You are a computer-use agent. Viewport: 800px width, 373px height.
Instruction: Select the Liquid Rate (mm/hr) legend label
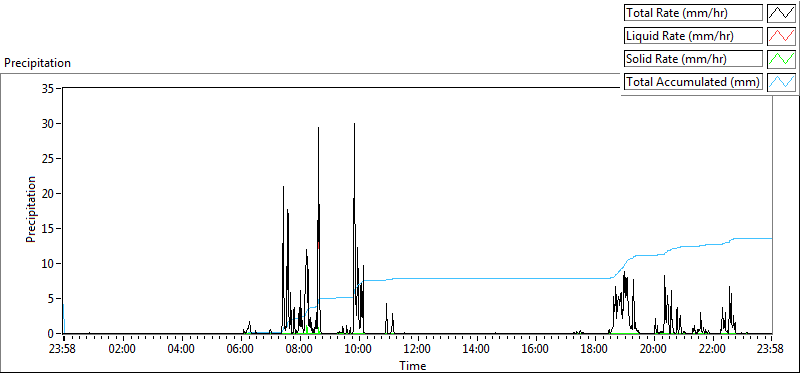tap(693, 36)
